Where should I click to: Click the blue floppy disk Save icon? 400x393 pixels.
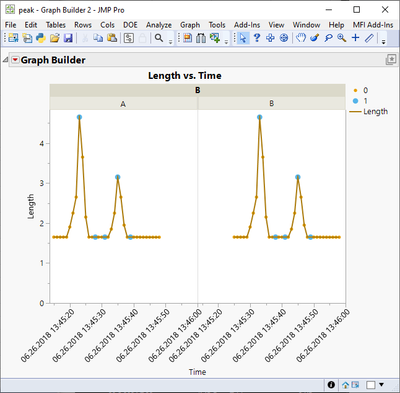68,38
